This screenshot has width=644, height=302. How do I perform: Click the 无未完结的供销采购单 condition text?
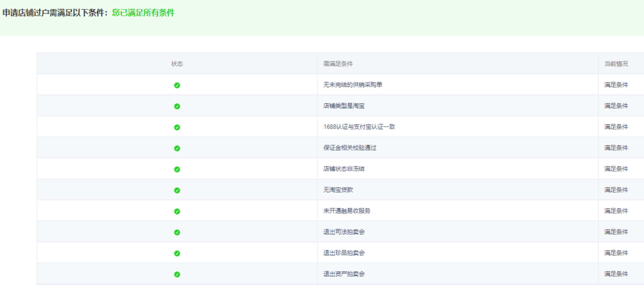tap(353, 85)
